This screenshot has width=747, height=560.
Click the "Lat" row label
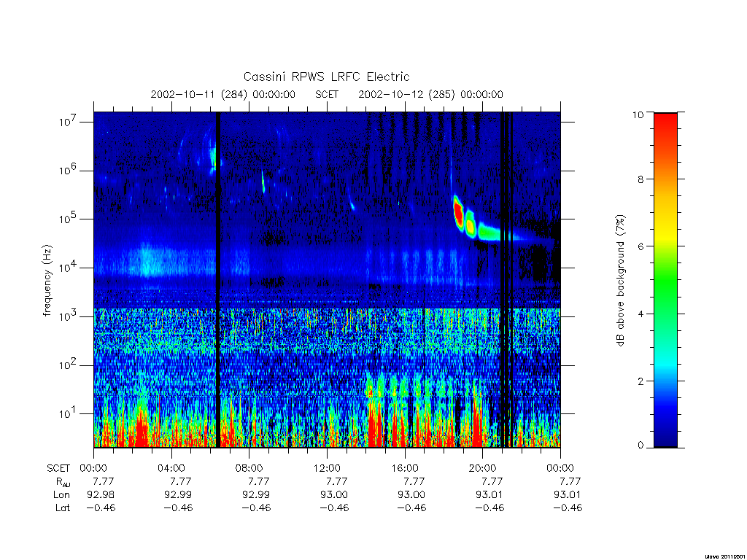pyautogui.click(x=63, y=507)
